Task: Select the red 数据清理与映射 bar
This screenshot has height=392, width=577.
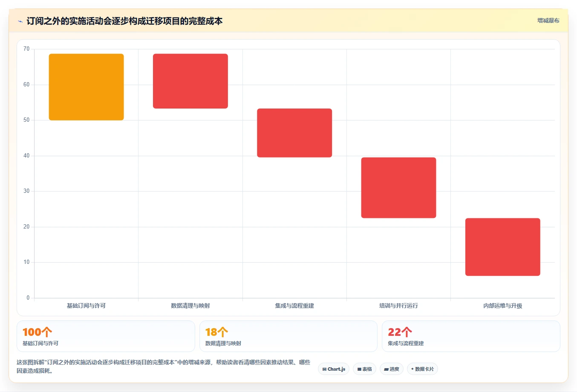Action: 190,81
